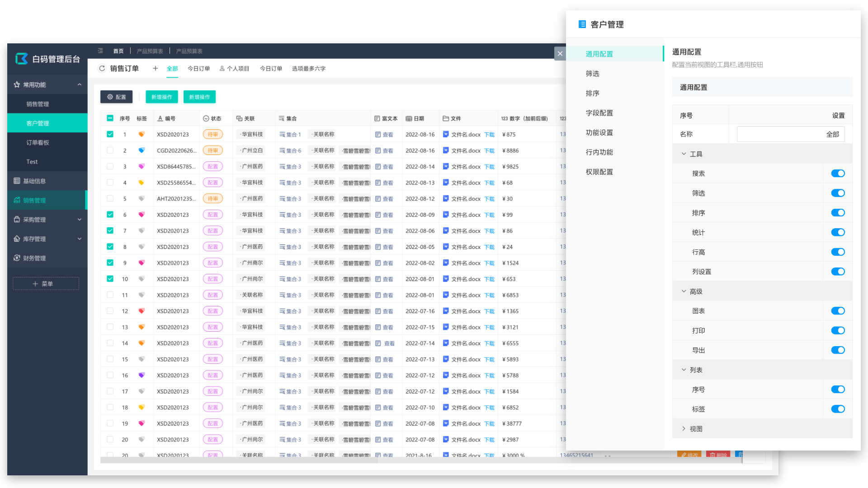
Task: Click the 库存管理 sidebar icon
Action: point(17,239)
